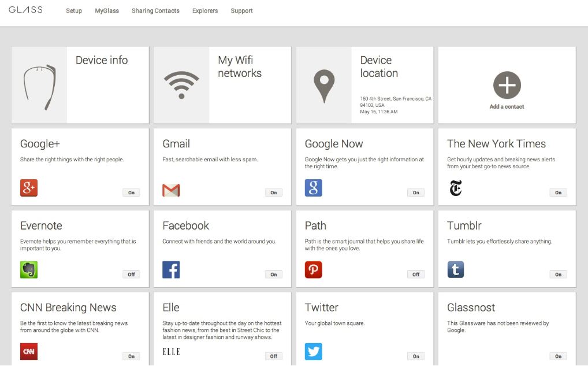Toggle The New York Times On switch
Viewport: 588px width, 366px height.
(559, 193)
